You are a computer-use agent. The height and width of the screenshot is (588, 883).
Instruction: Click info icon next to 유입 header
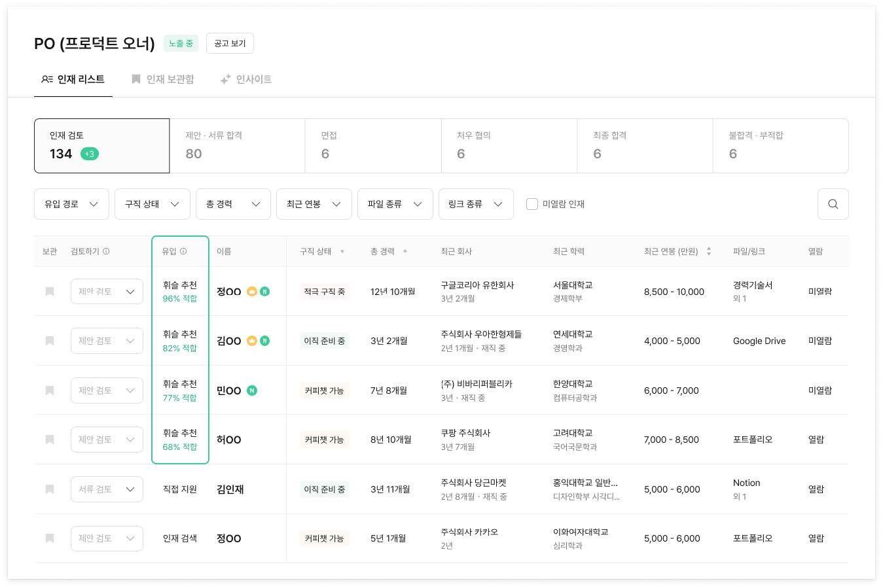183,251
